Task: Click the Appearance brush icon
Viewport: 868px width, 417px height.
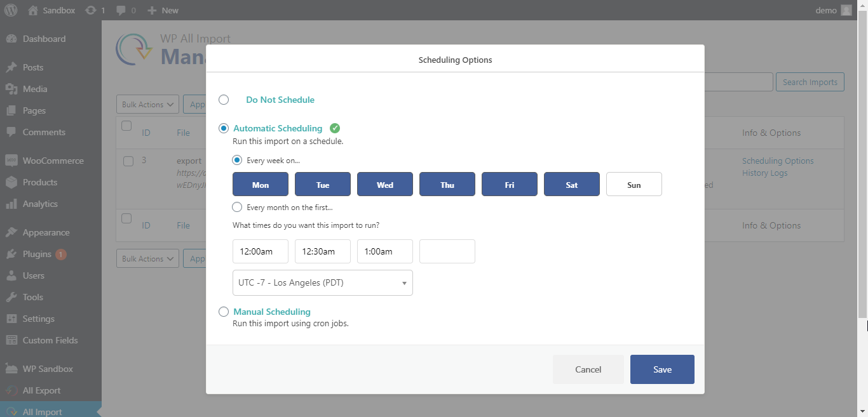Action: tap(11, 232)
